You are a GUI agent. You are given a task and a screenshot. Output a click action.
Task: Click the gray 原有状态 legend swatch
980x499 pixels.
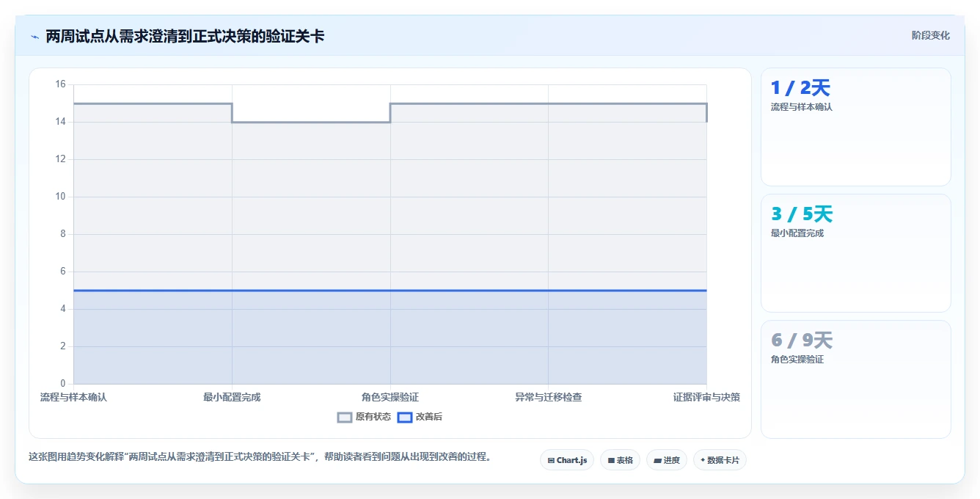pos(345,417)
